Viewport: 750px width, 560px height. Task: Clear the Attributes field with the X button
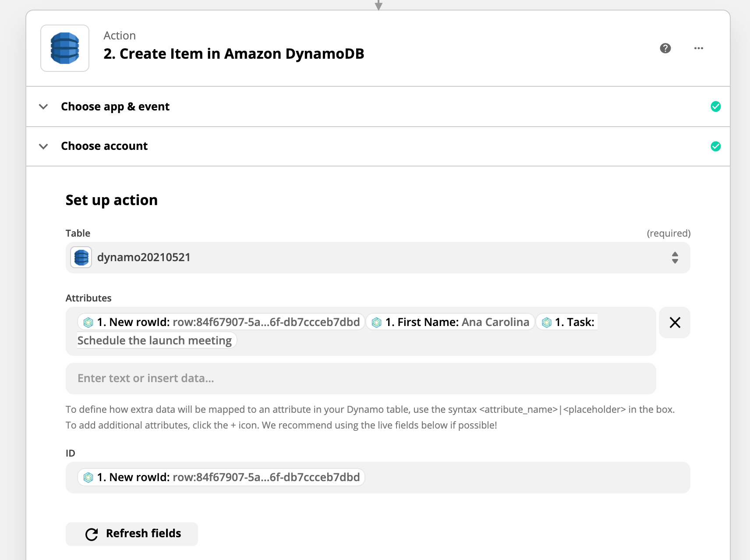point(675,323)
